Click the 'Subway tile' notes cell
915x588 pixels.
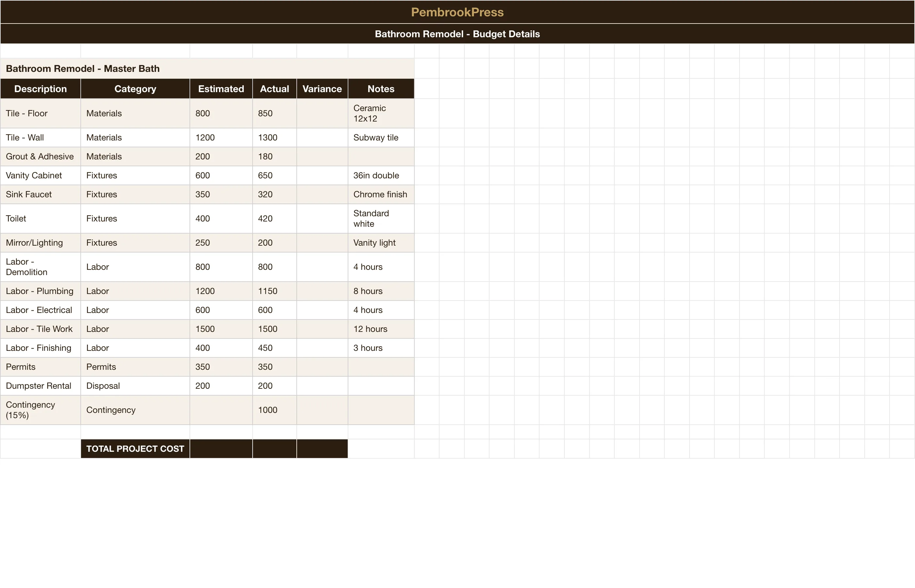pyautogui.click(x=381, y=138)
